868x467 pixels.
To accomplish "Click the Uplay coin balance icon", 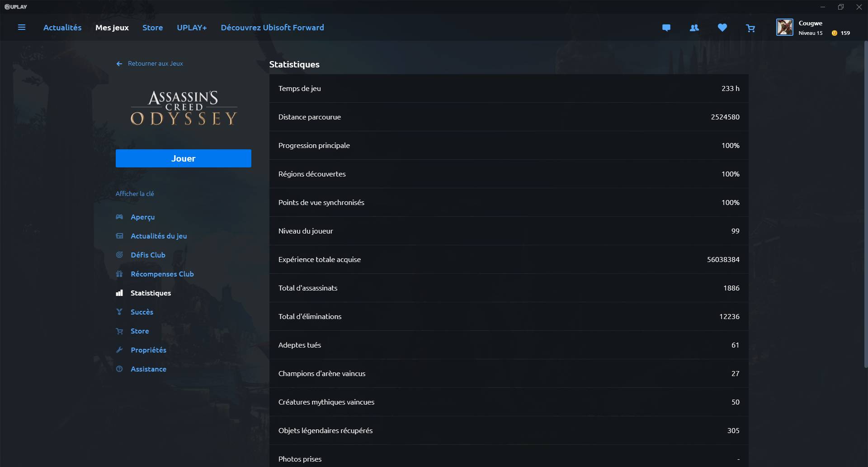I will 834,33.
